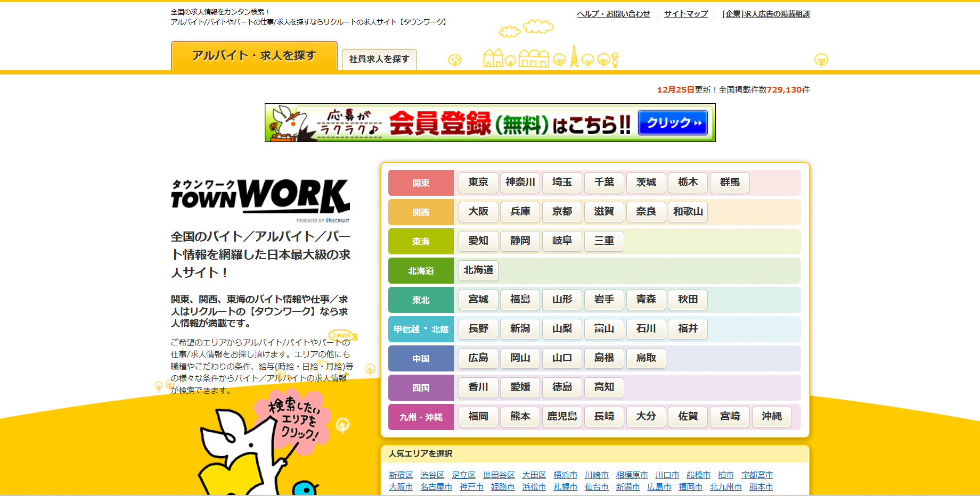
Task: Open the [企業]求人広告の掲載相談 link
Action: tap(766, 14)
